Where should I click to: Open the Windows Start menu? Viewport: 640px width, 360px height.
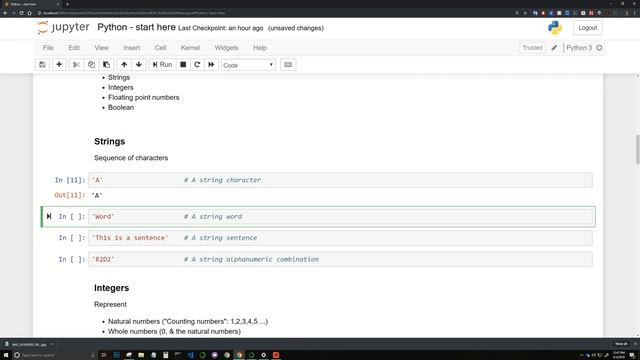(x=6, y=355)
